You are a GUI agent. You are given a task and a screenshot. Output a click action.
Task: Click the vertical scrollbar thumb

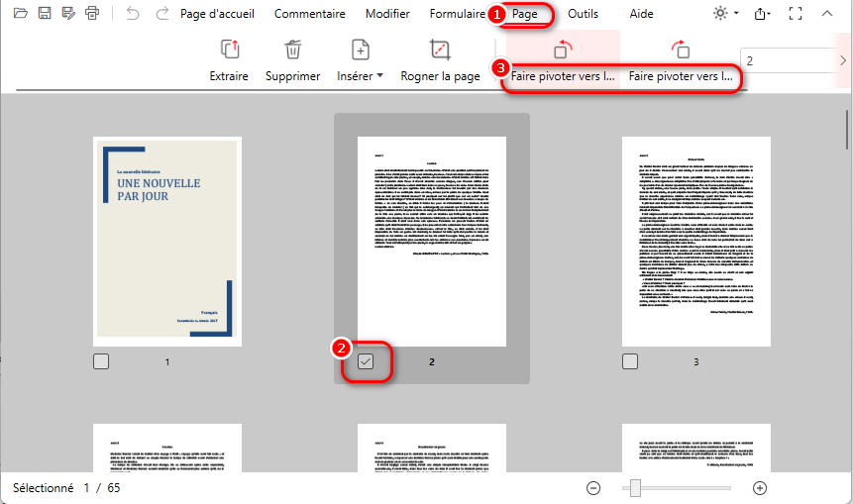coord(847,130)
